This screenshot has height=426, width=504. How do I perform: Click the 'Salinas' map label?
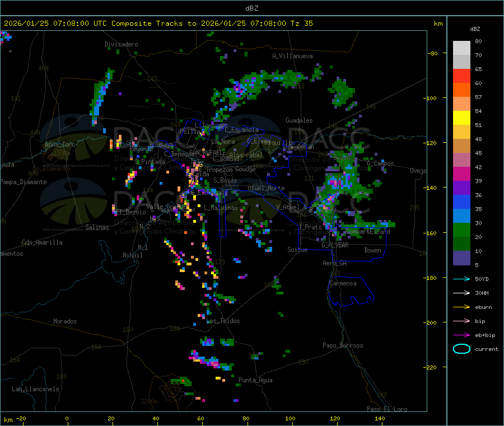pos(97,227)
